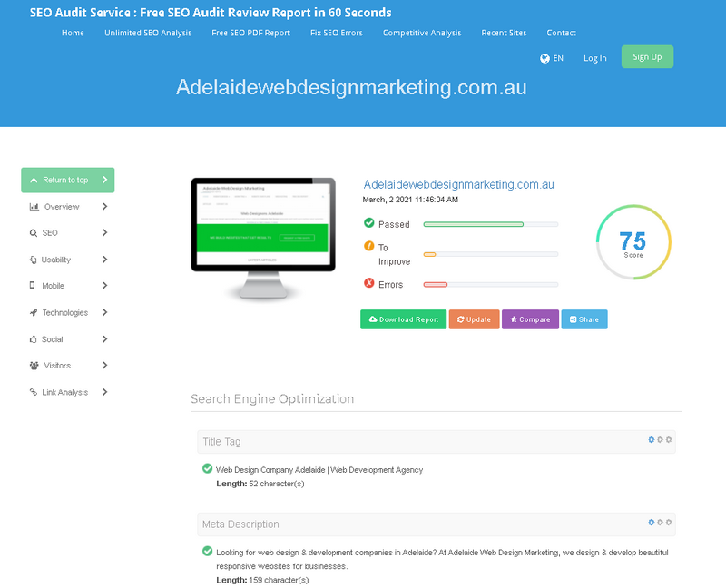Screen dimensions: 726x588
Task: Open Free SEO PDF Report page
Action: click(251, 33)
